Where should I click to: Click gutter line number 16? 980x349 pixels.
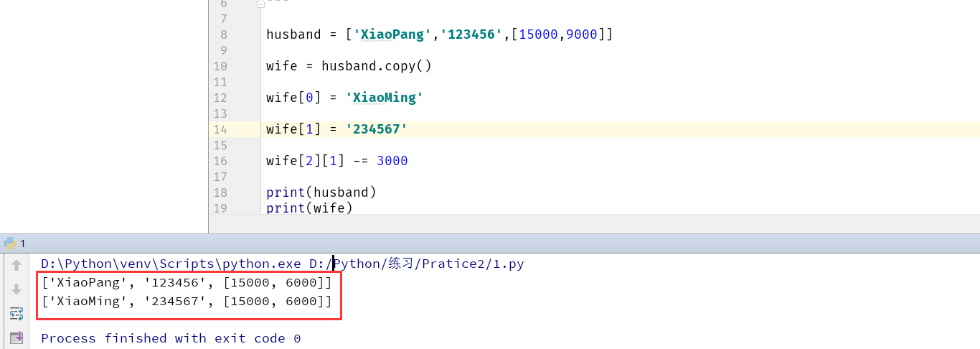point(220,161)
